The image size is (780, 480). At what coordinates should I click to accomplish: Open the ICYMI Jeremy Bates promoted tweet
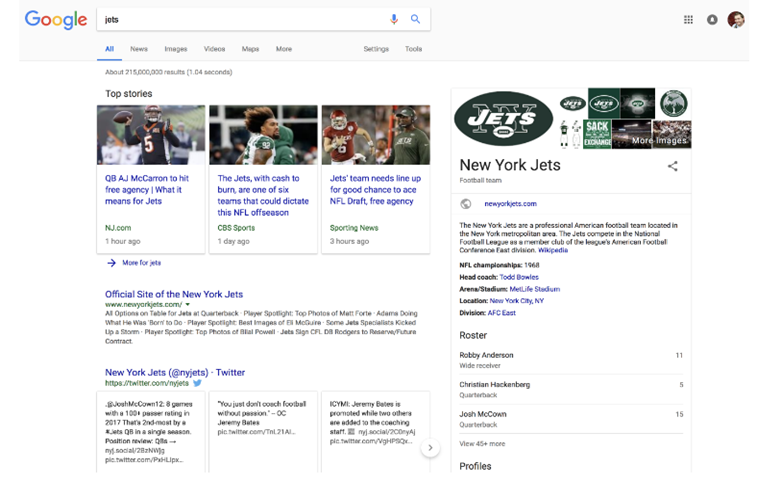click(x=376, y=432)
